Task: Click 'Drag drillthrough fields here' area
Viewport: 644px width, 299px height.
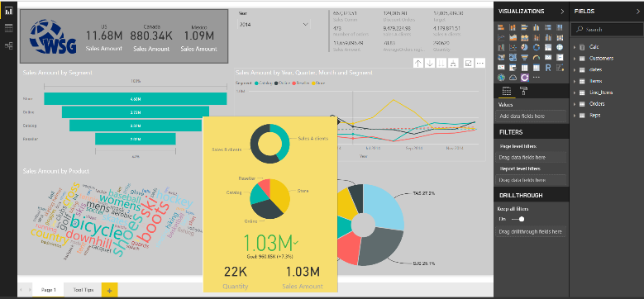Action: pyautogui.click(x=531, y=232)
